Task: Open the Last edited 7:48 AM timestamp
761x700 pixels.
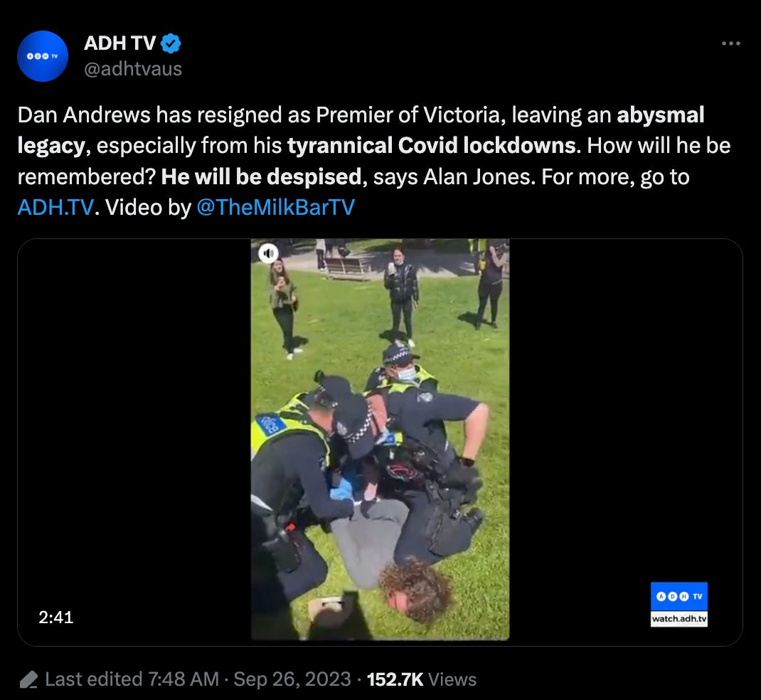Action: [x=132, y=679]
